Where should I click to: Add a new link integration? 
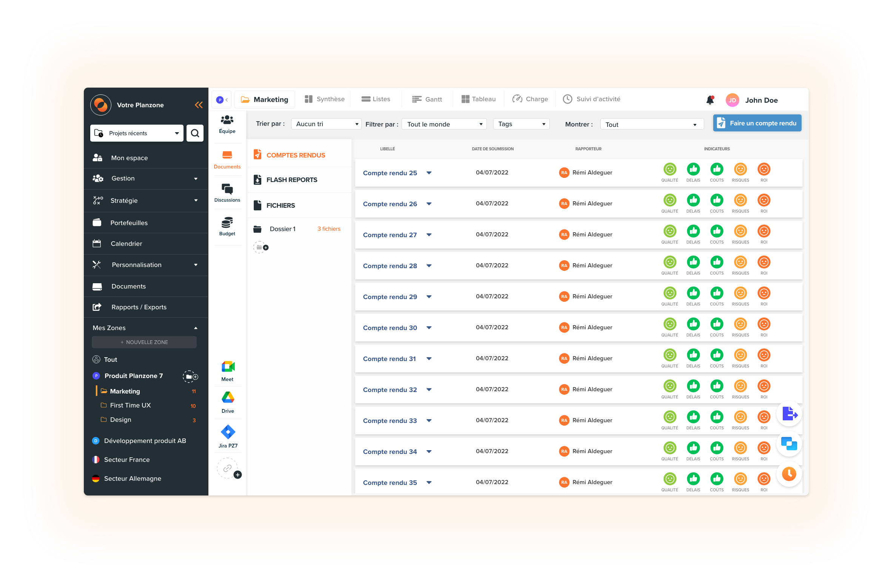pyautogui.click(x=228, y=469)
